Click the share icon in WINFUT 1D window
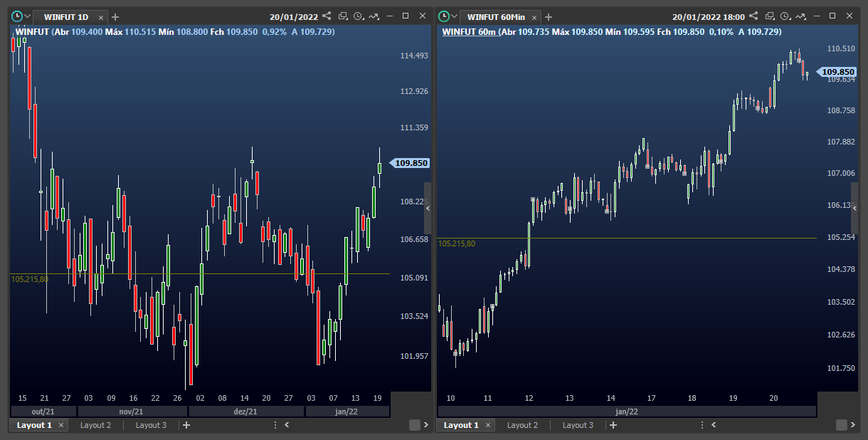The width and height of the screenshot is (868, 440). click(327, 16)
